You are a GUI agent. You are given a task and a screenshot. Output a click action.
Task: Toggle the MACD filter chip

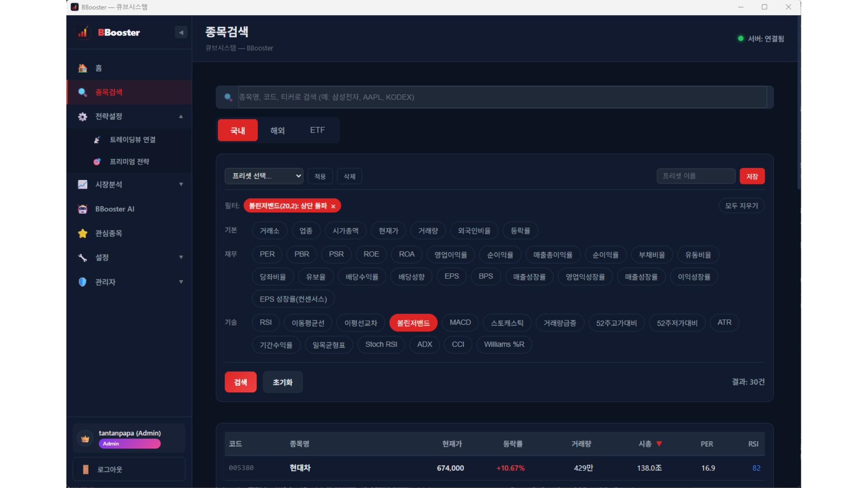click(x=460, y=322)
